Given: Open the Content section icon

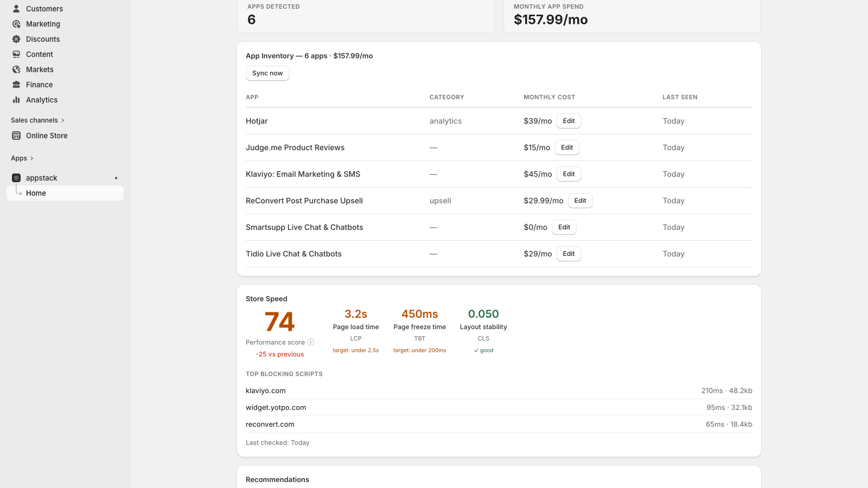Looking at the screenshot, I should (x=16, y=54).
